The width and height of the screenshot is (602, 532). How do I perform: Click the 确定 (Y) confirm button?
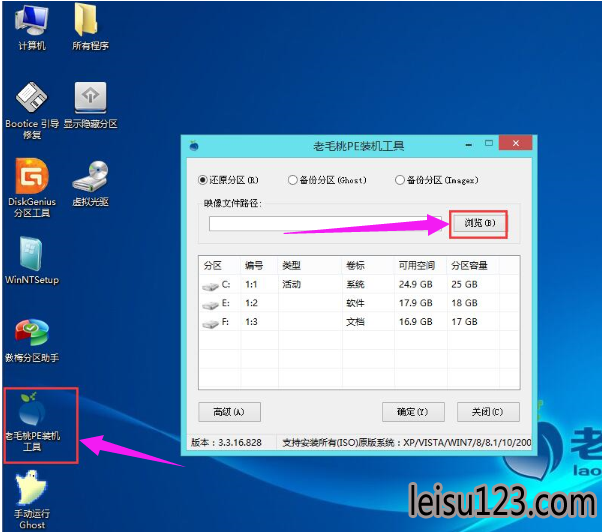pyautogui.click(x=413, y=412)
